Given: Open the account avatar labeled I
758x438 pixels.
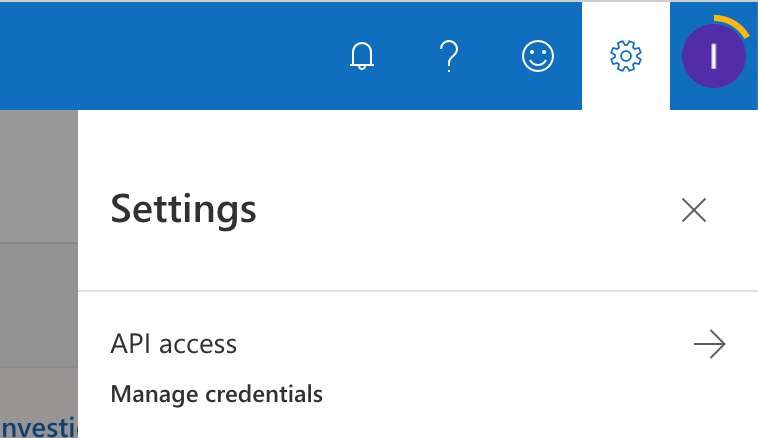Looking at the screenshot, I should click(x=713, y=56).
